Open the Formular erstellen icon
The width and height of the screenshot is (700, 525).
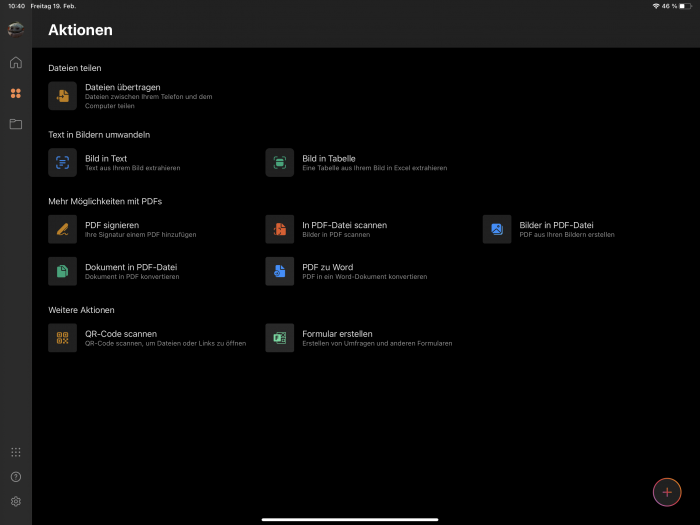(280, 338)
